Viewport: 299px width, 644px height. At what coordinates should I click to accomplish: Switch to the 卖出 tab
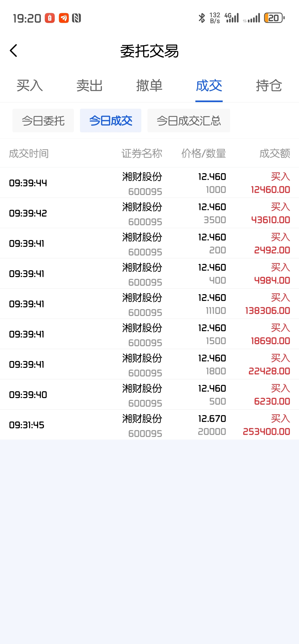point(90,86)
